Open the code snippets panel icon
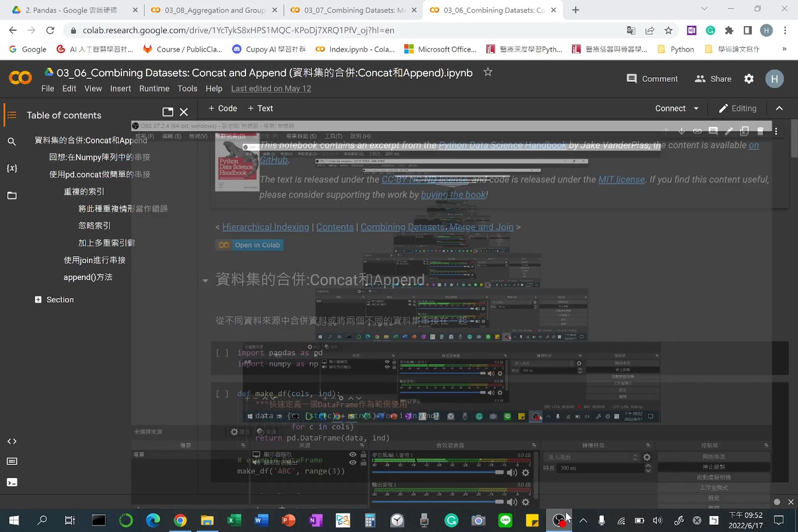 point(12,441)
